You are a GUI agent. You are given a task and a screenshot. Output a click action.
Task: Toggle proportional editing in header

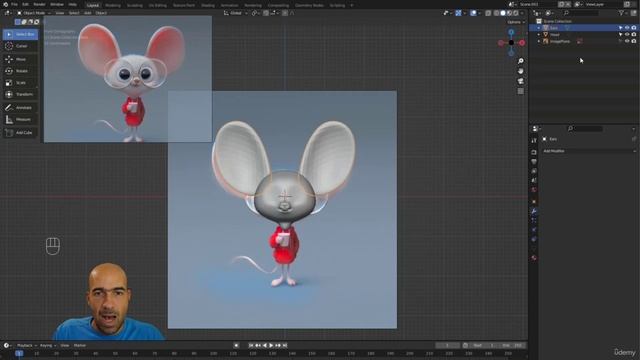click(285, 13)
